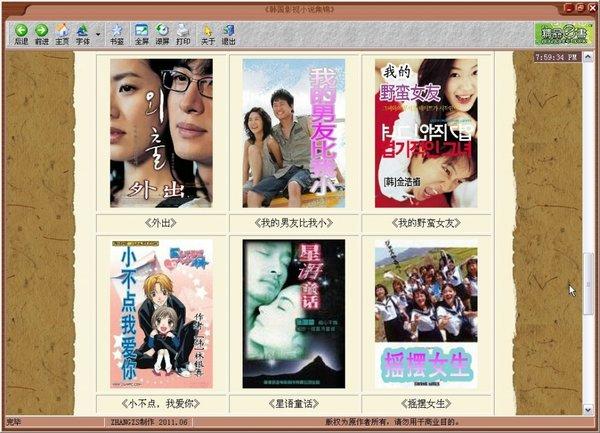This screenshot has height=433, width=600.
Task: Minimize the e-book window
Action: [569, 8]
